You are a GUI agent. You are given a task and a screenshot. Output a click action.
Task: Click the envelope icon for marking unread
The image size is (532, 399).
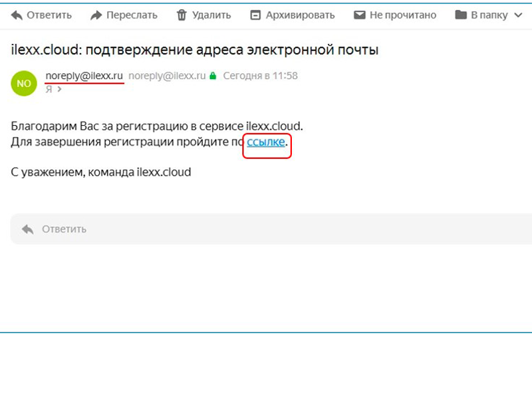tap(360, 15)
